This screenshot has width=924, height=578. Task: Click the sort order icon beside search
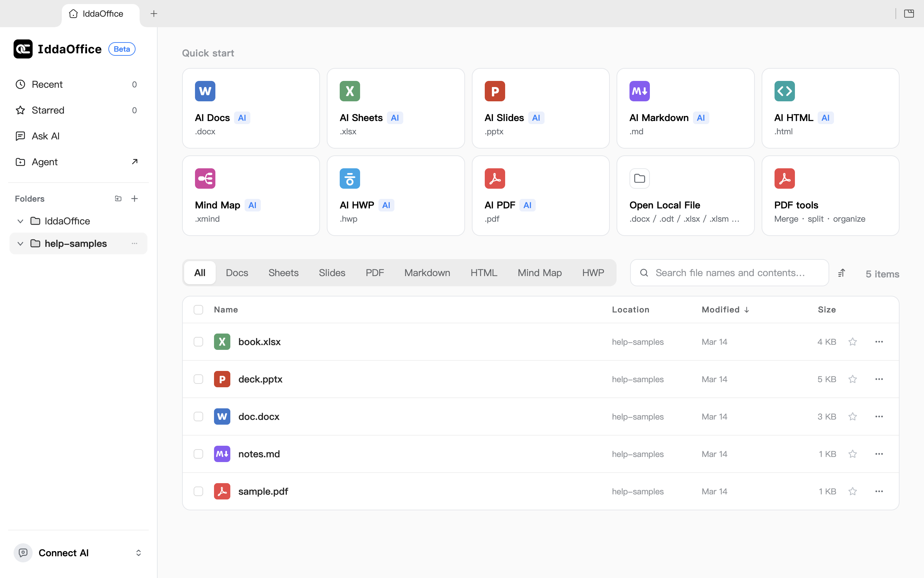841,273
